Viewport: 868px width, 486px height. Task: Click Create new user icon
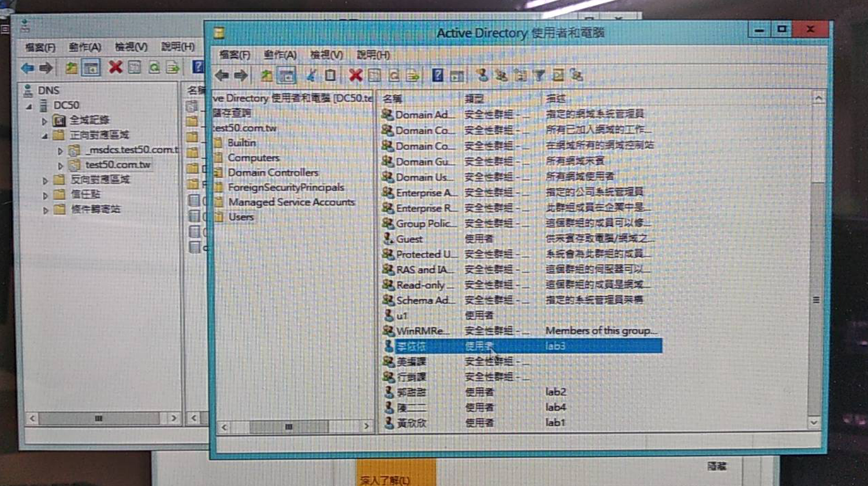(x=482, y=75)
